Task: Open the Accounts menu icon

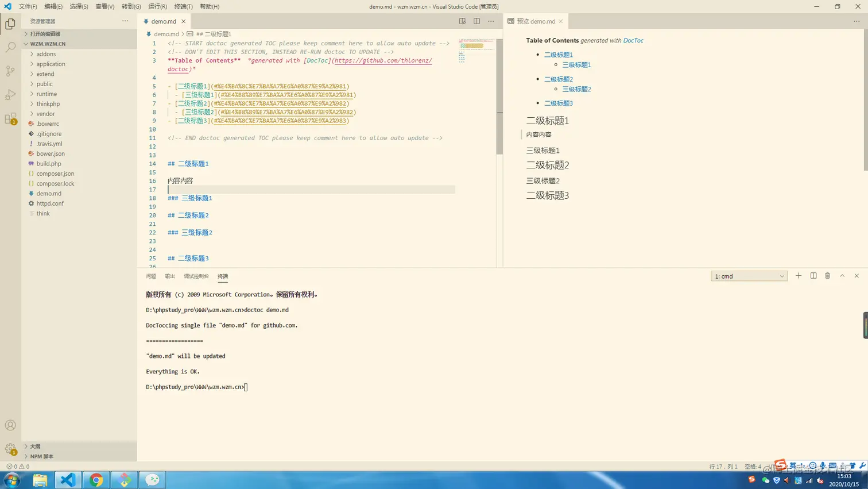Action: point(10,425)
